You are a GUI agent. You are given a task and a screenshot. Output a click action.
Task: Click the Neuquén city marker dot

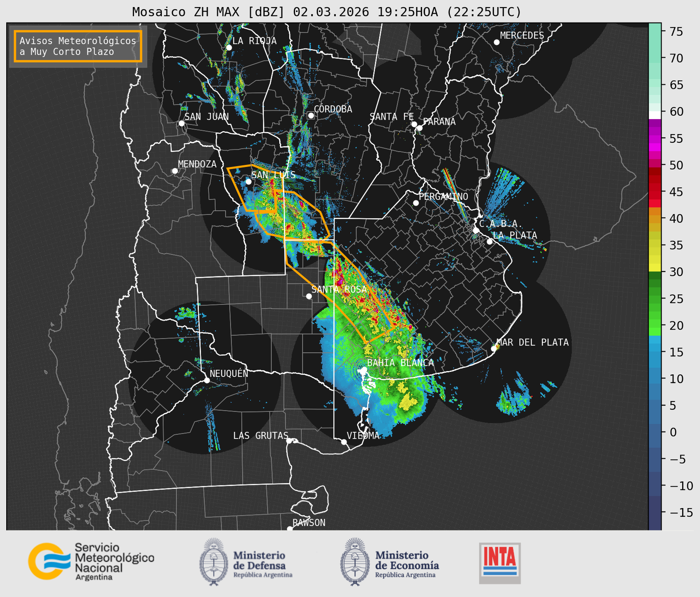coord(207,380)
